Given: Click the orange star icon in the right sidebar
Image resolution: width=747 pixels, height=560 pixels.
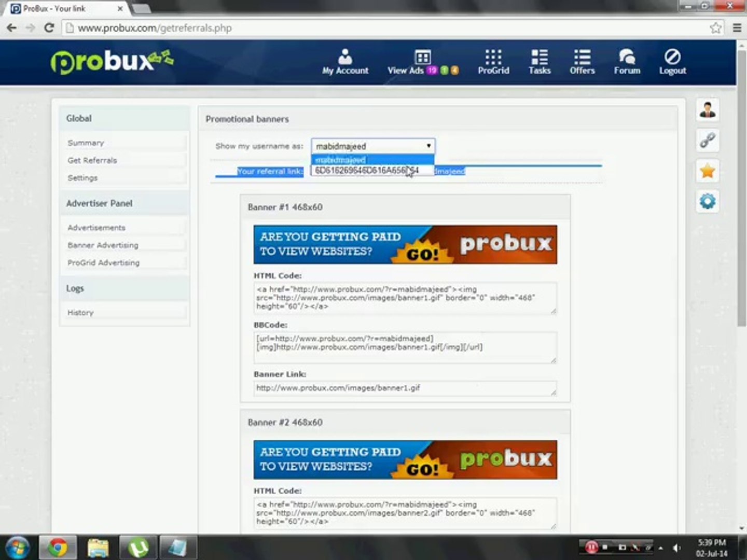Looking at the screenshot, I should (708, 171).
